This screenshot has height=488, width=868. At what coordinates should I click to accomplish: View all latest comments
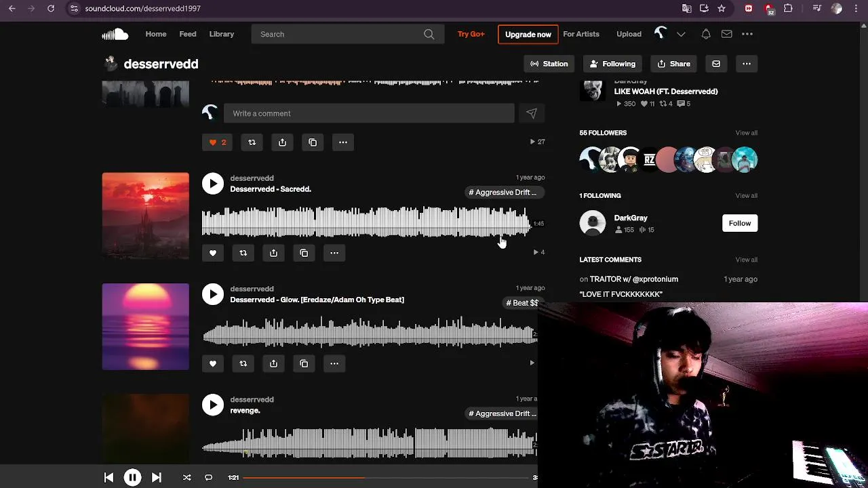(x=746, y=260)
